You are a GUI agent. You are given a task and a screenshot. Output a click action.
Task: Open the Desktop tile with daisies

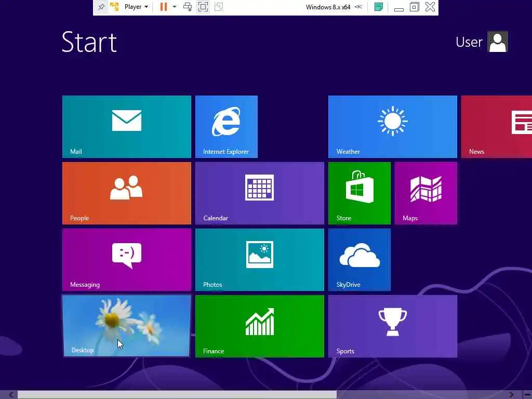pos(127,326)
